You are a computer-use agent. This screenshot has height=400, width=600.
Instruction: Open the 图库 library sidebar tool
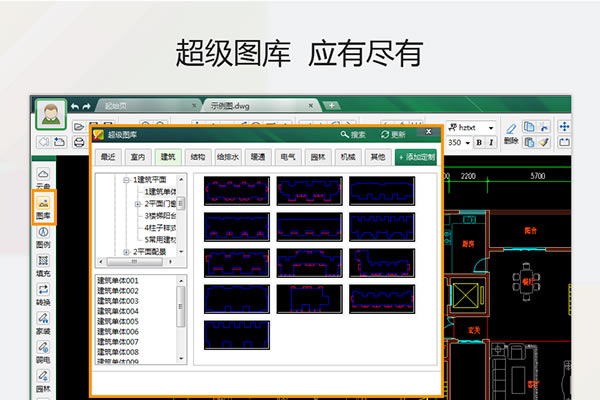click(x=43, y=207)
